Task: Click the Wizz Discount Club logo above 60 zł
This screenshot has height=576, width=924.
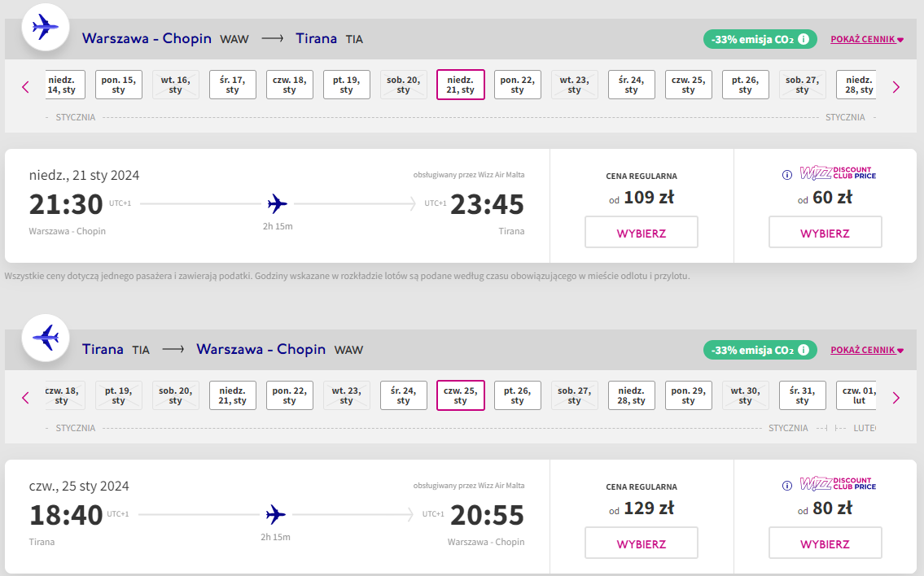Action: (x=838, y=172)
